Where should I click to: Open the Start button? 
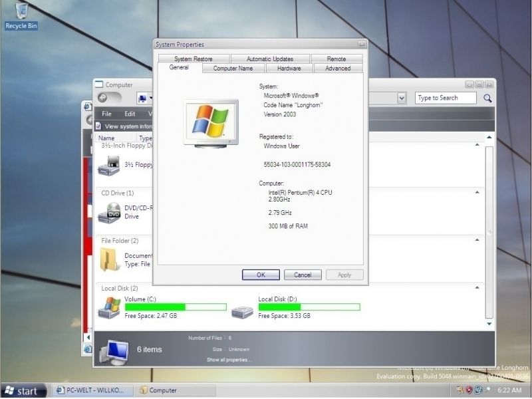pyautogui.click(x=24, y=390)
